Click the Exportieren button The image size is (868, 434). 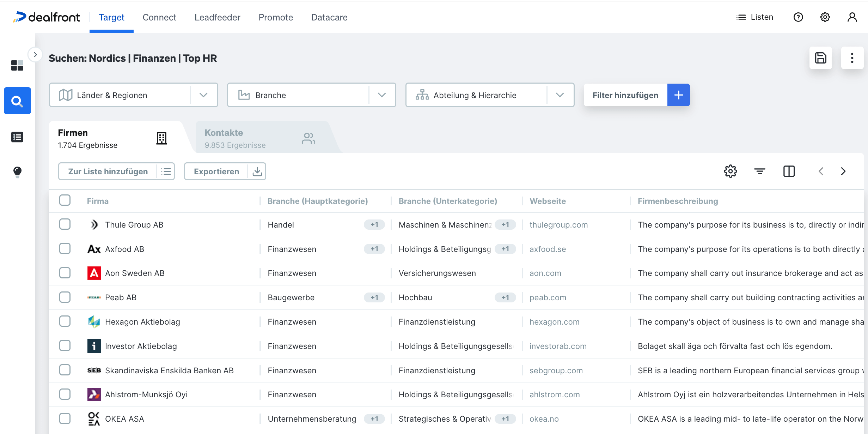coord(216,171)
